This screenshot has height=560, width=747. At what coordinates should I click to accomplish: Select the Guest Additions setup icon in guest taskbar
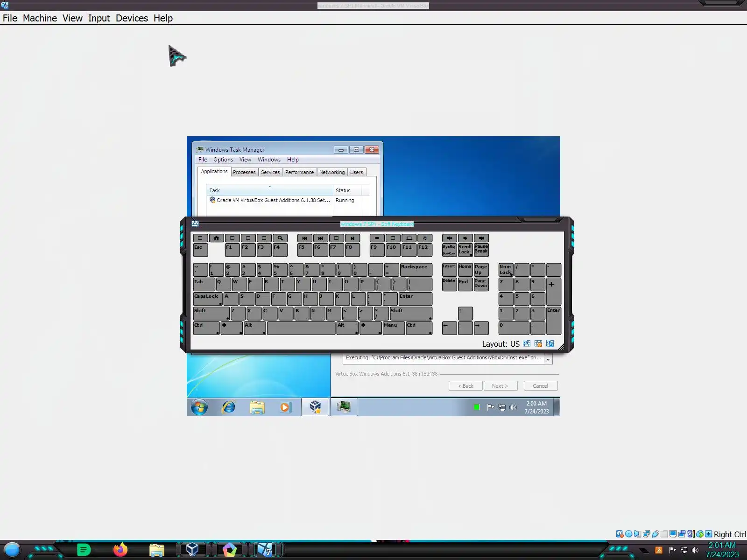click(315, 407)
